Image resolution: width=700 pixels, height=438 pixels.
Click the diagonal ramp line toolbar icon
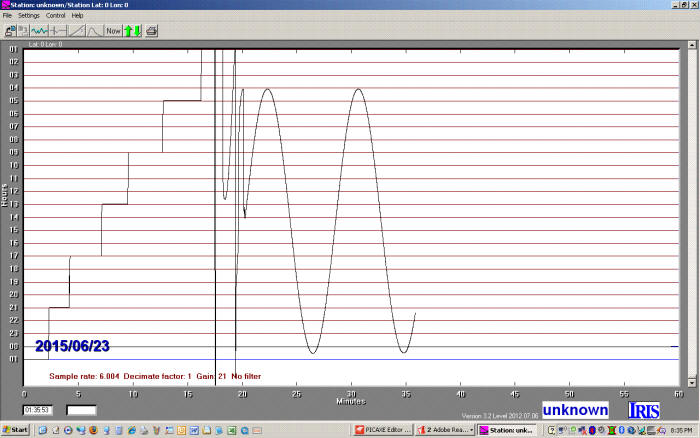pyautogui.click(x=76, y=31)
